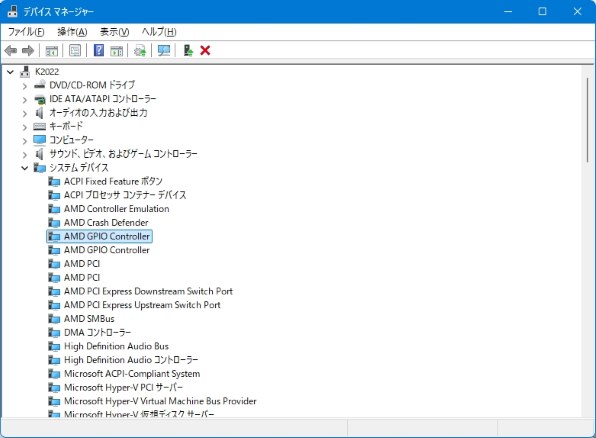
Task: Click the IDE ATA/ATAPI controller icon
Action: coord(40,99)
